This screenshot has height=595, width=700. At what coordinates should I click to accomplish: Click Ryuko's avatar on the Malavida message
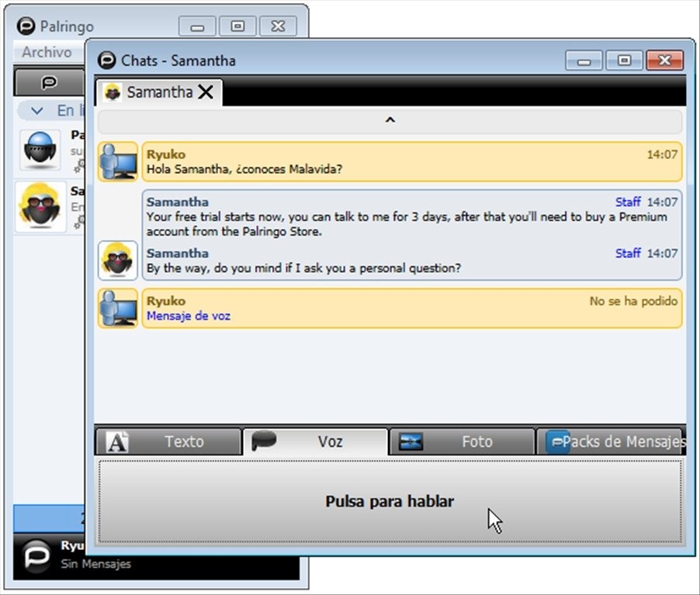tap(118, 161)
